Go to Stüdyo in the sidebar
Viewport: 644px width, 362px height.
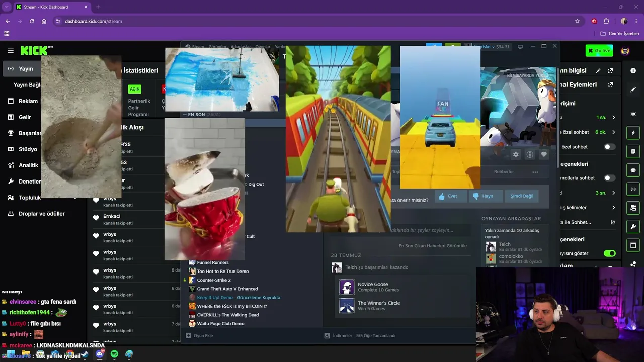tap(22, 149)
